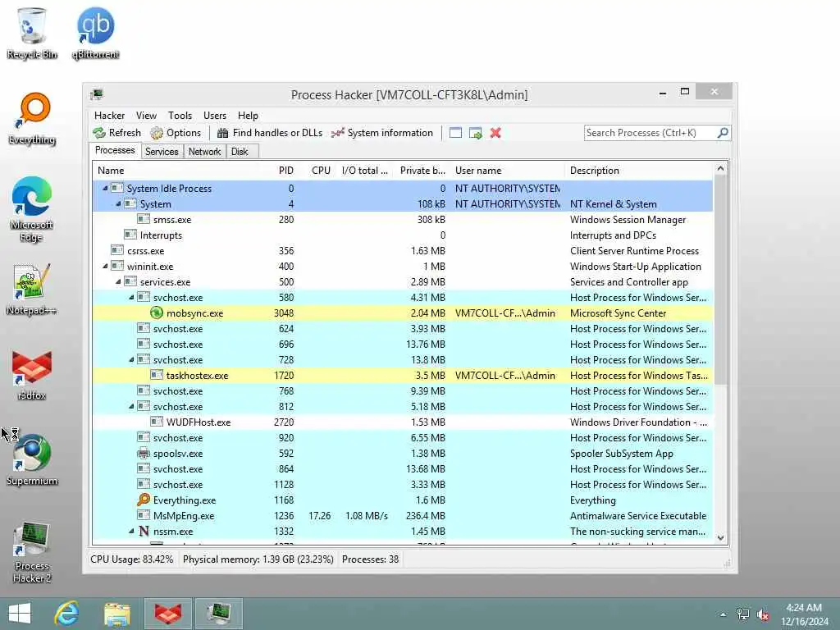Select the Everything desktop shortcut
The width and height of the screenshot is (840, 630).
32,119
